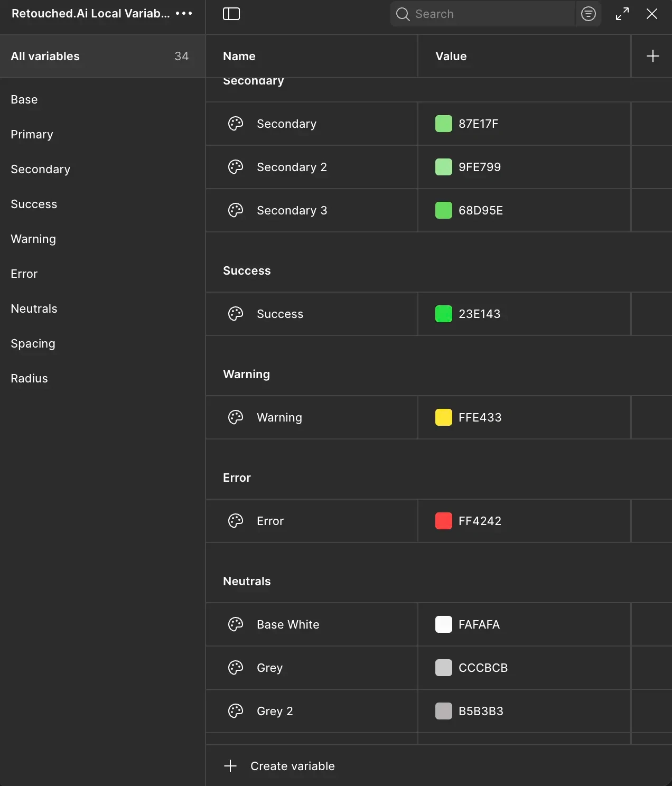Click the plus icon for Create variable

coord(230,766)
